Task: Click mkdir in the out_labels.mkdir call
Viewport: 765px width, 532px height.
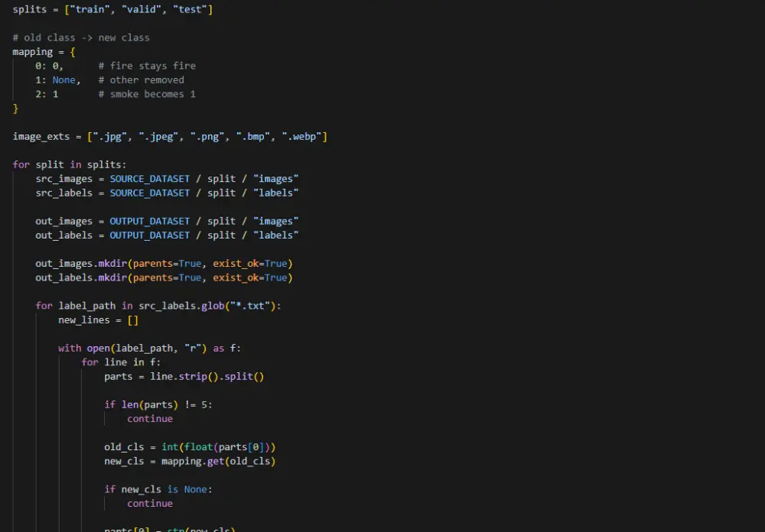Action: tap(112, 278)
